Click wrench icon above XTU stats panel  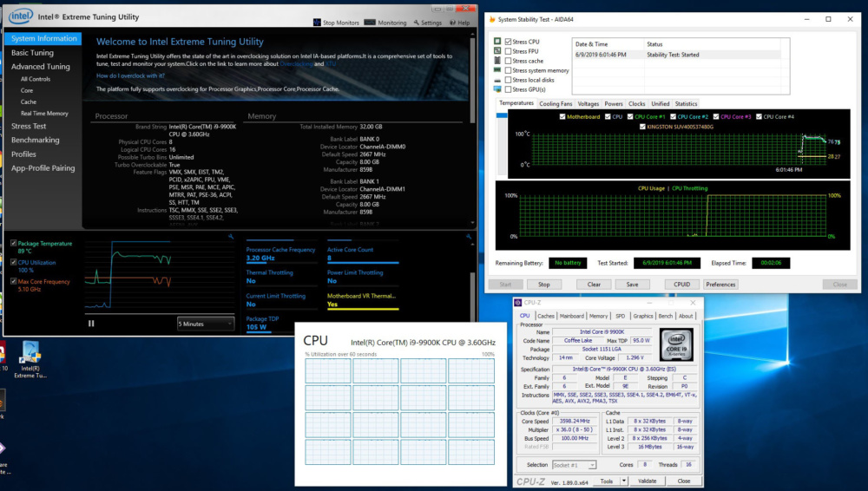(469, 237)
